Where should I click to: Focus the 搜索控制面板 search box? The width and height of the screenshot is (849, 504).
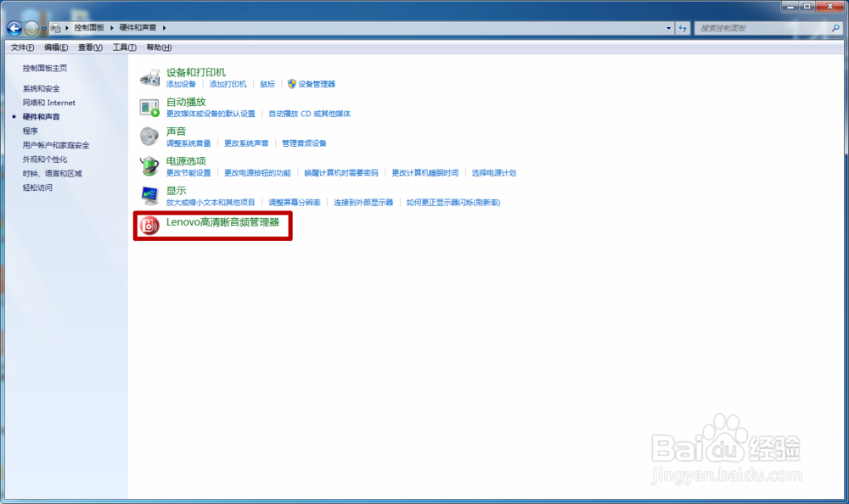tap(763, 28)
